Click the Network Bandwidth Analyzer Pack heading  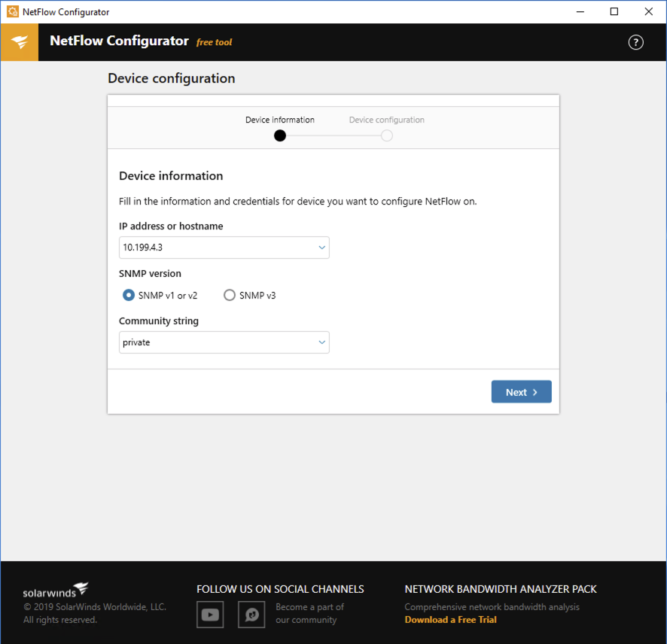coord(500,589)
